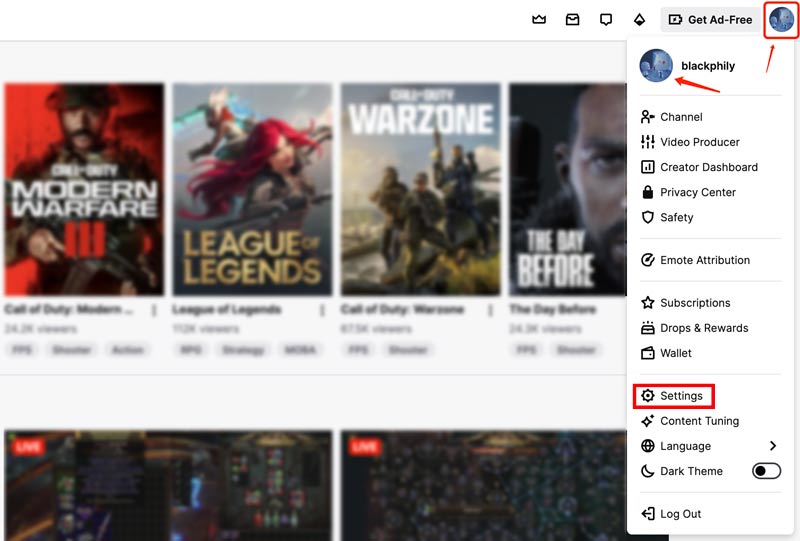Click the Get Ad-Free button
The width and height of the screenshot is (800, 541).
pyautogui.click(x=711, y=19)
